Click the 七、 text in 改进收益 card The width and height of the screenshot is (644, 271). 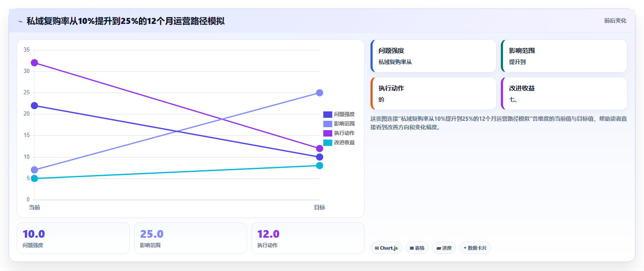[514, 99]
